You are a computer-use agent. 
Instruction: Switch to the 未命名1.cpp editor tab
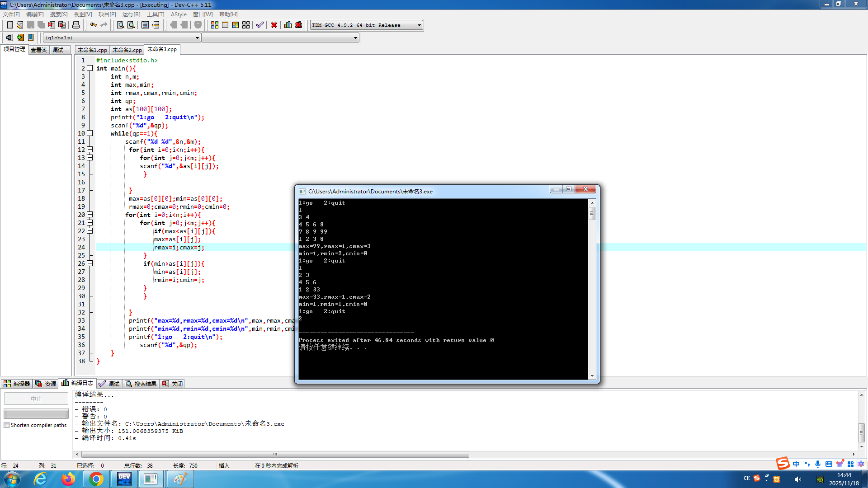pyautogui.click(x=92, y=50)
